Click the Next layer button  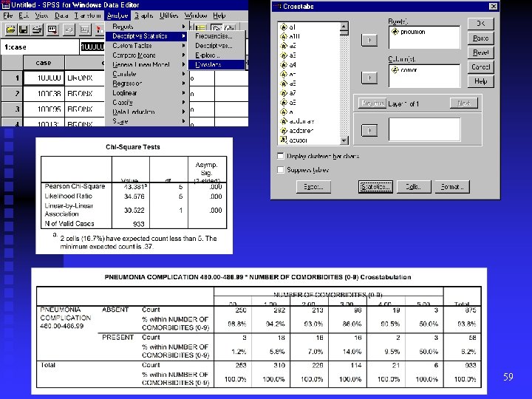pyautogui.click(x=463, y=103)
